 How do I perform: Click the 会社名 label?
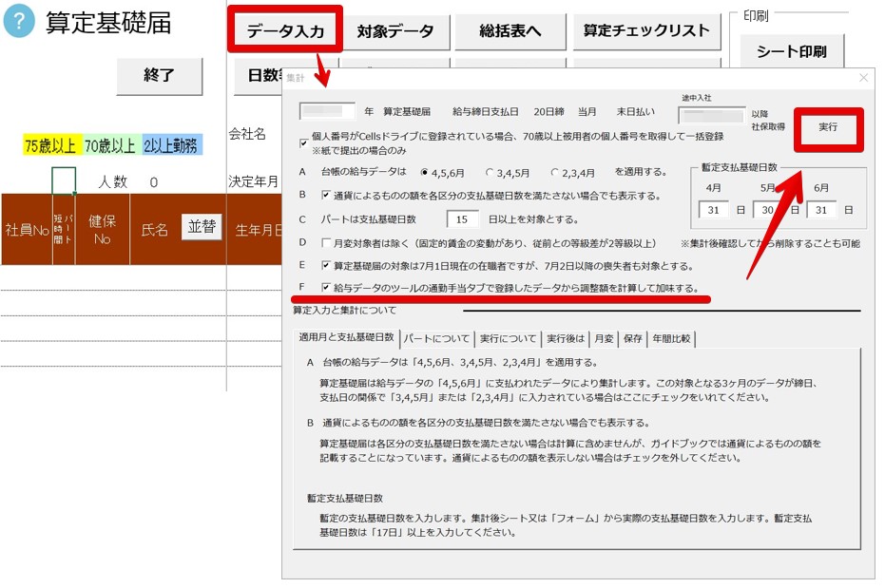coord(247,134)
